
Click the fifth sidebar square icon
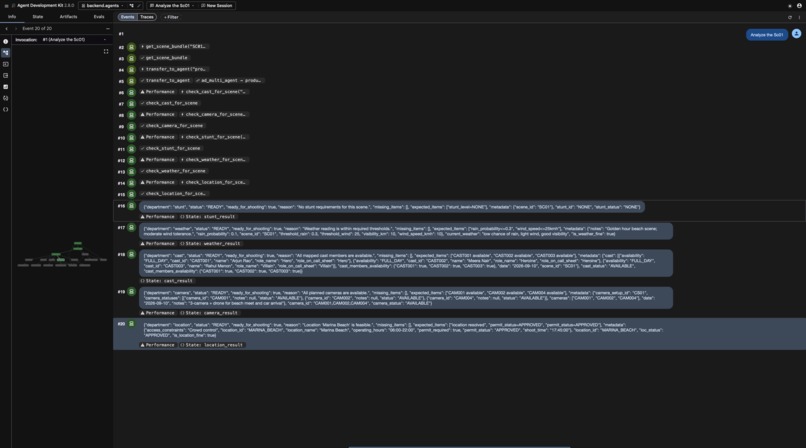pos(6,87)
